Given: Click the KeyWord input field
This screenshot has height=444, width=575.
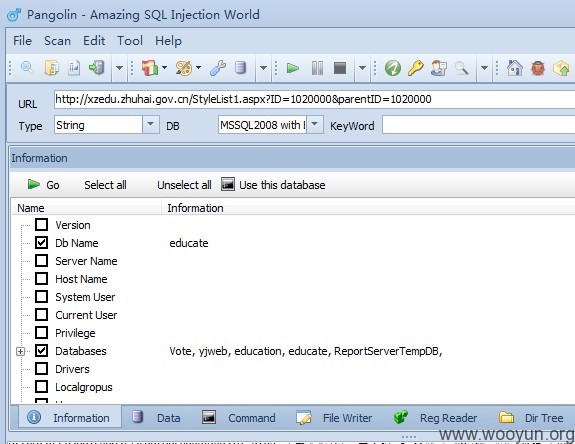Looking at the screenshot, I should click(x=478, y=125).
